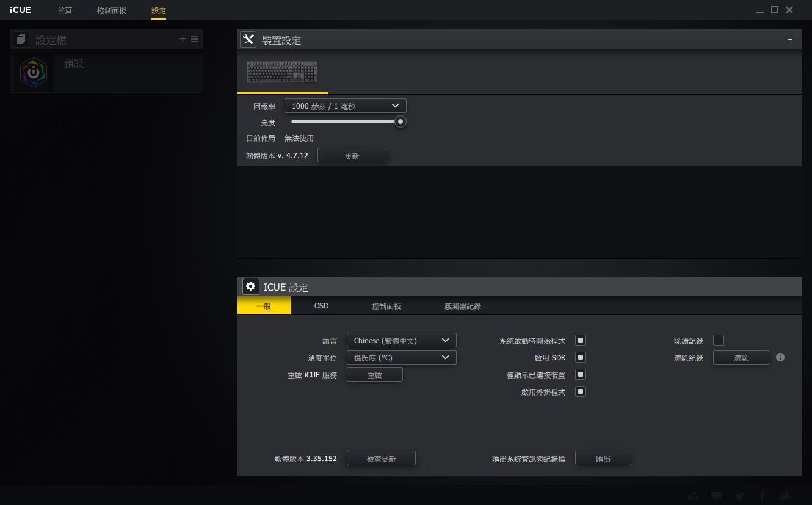This screenshot has width=812, height=505.
Task: Click the software version 3.35.152 text
Action: click(306, 459)
